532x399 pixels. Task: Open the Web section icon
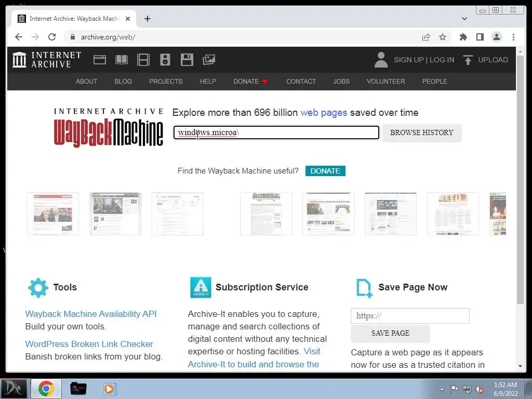point(100,60)
